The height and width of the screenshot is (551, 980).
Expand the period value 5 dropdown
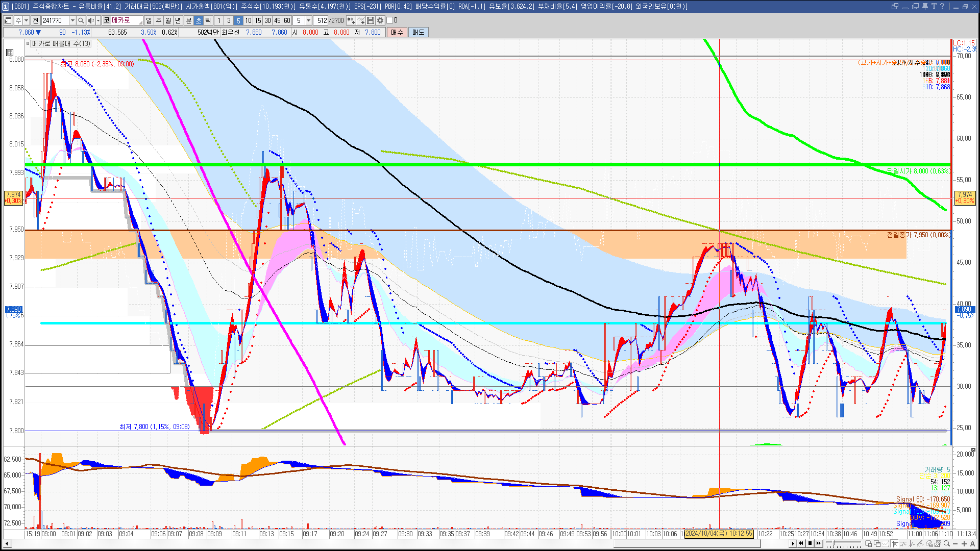click(x=308, y=20)
